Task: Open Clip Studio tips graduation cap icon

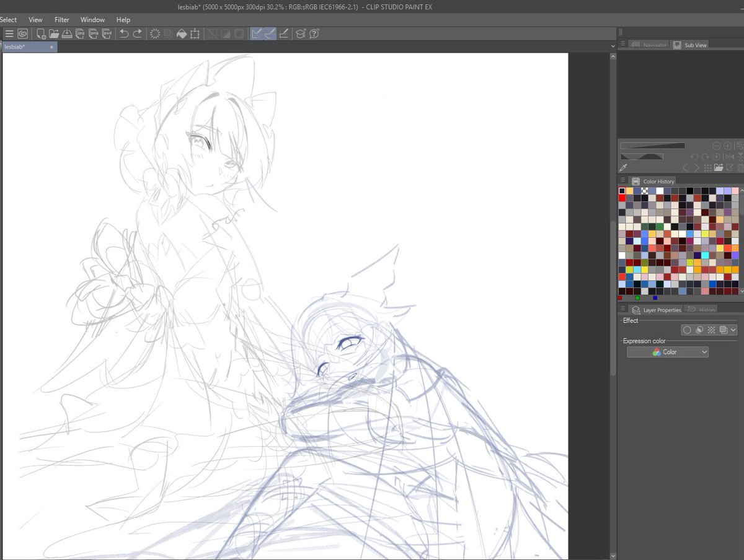Action: pyautogui.click(x=301, y=33)
